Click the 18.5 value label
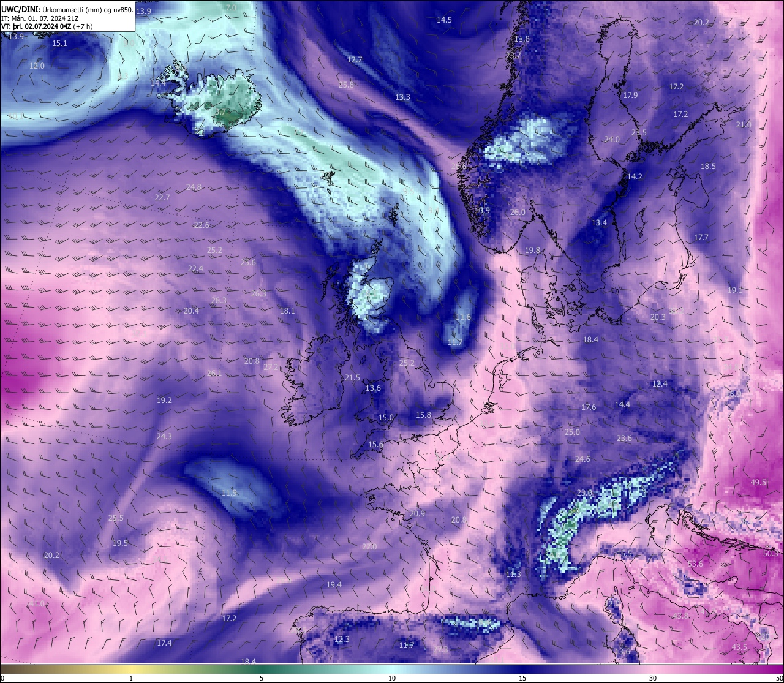 (708, 166)
